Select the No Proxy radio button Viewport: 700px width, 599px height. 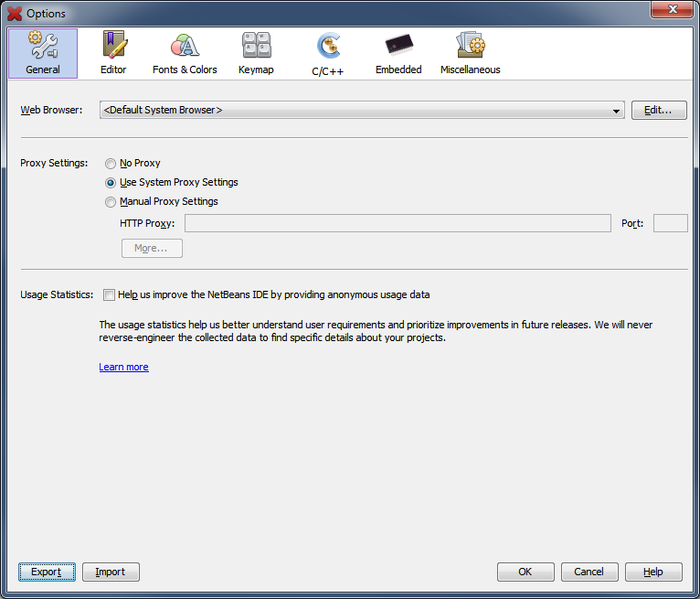111,164
